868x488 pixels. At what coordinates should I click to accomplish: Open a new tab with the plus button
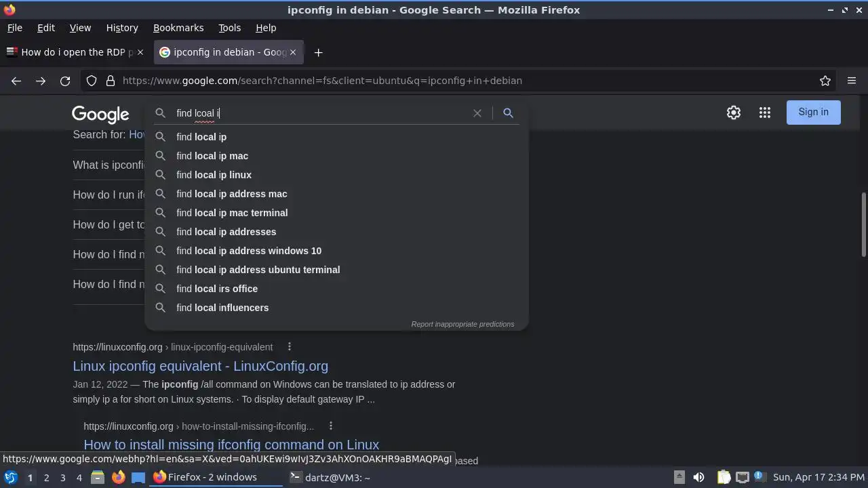pos(318,52)
